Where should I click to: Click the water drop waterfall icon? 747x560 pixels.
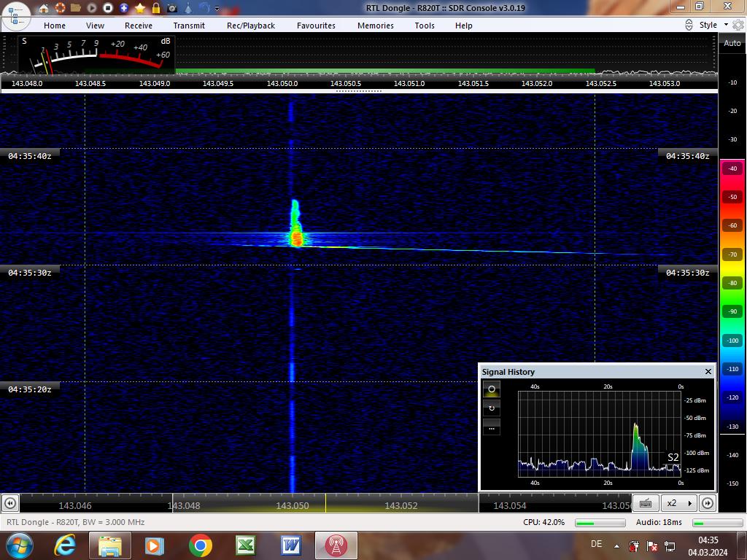pos(188,8)
